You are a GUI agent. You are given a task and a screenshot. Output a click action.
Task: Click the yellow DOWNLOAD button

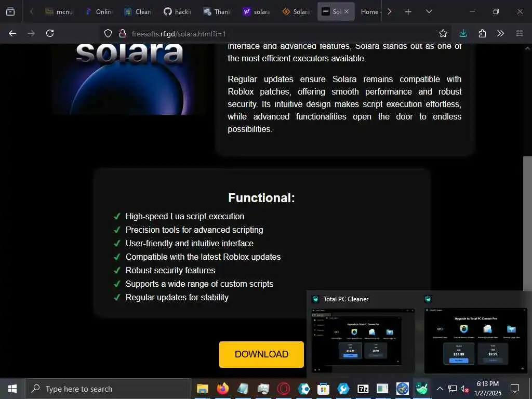coord(261,354)
